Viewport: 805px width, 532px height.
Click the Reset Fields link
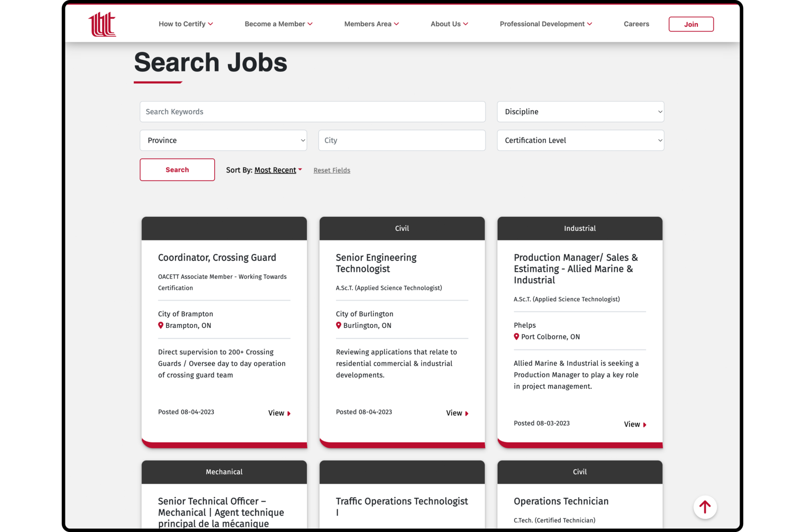pyautogui.click(x=332, y=170)
